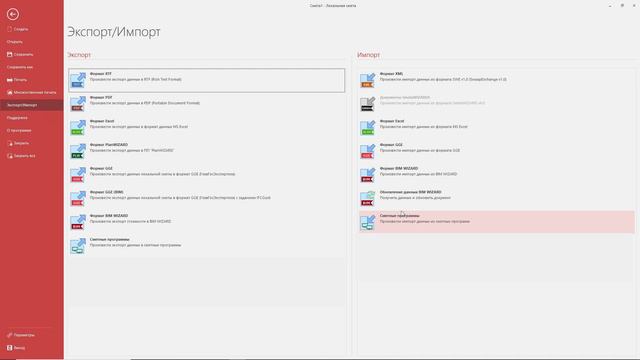Click the Закрыть все icon in sidebar
Viewport: 640px width, 360px height.
click(10, 156)
